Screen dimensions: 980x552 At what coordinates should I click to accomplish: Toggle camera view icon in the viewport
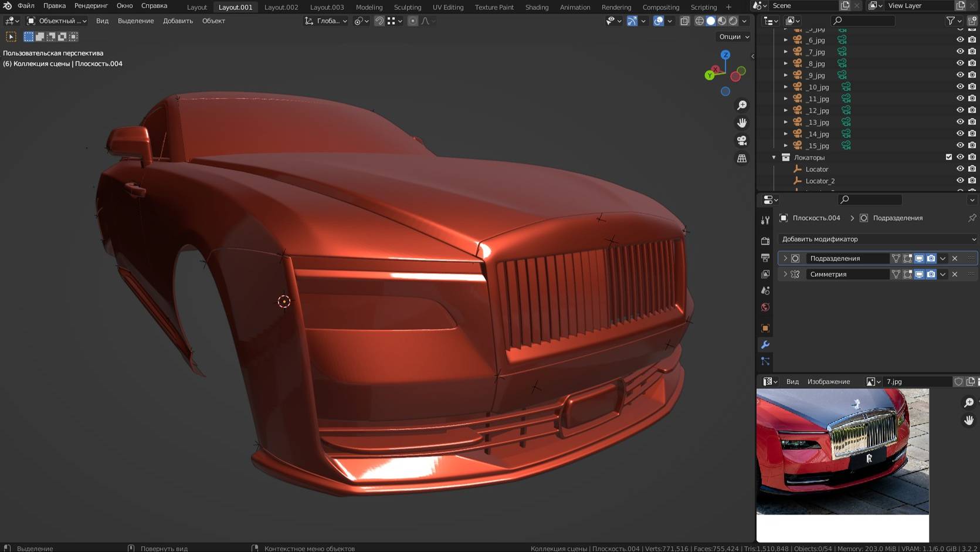tap(742, 141)
